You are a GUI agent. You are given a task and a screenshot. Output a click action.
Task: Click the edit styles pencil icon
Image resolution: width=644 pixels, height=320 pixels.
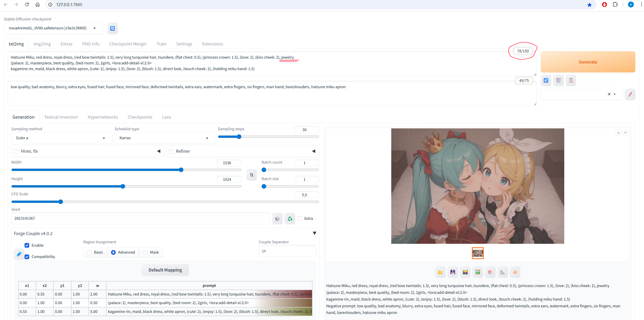[630, 94]
